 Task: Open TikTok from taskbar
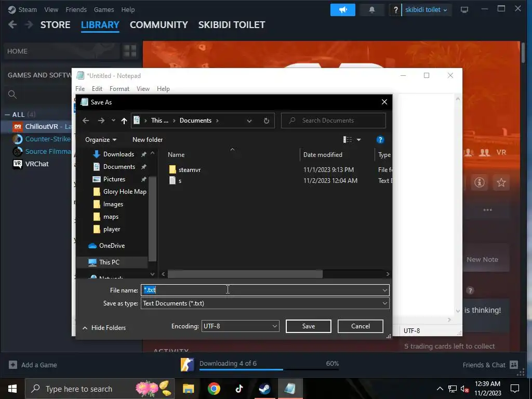coord(239,389)
